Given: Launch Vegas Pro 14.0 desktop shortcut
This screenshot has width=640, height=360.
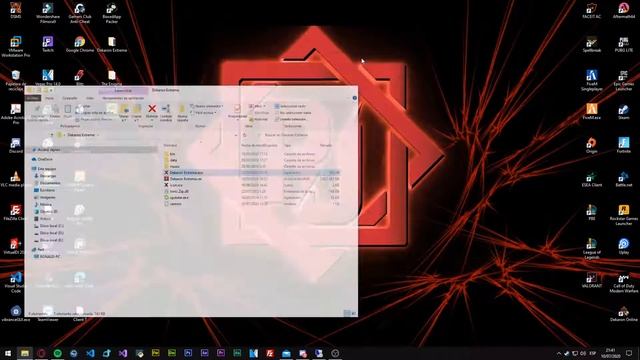Looking at the screenshot, I should pos(48,78).
